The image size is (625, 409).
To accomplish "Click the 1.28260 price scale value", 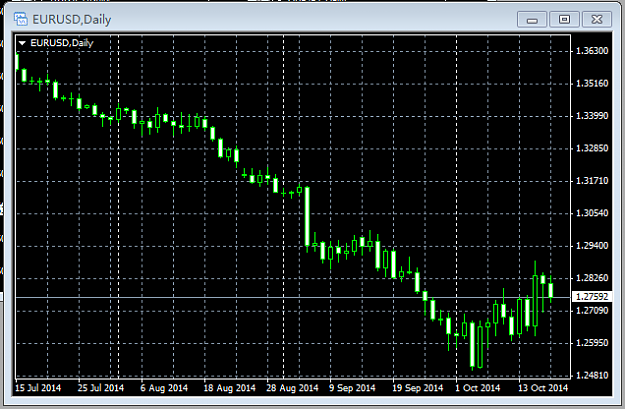I will point(592,278).
